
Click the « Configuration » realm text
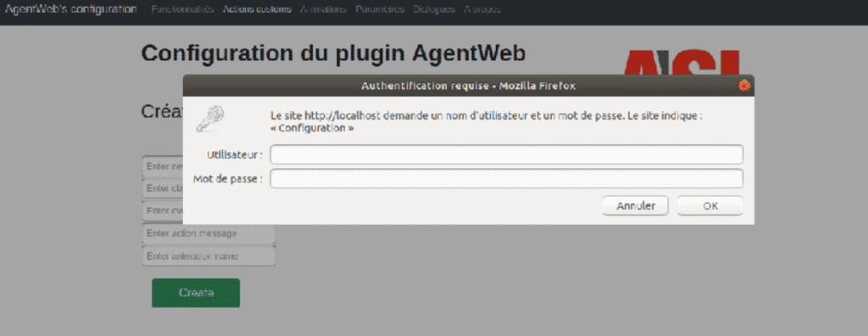(x=312, y=128)
